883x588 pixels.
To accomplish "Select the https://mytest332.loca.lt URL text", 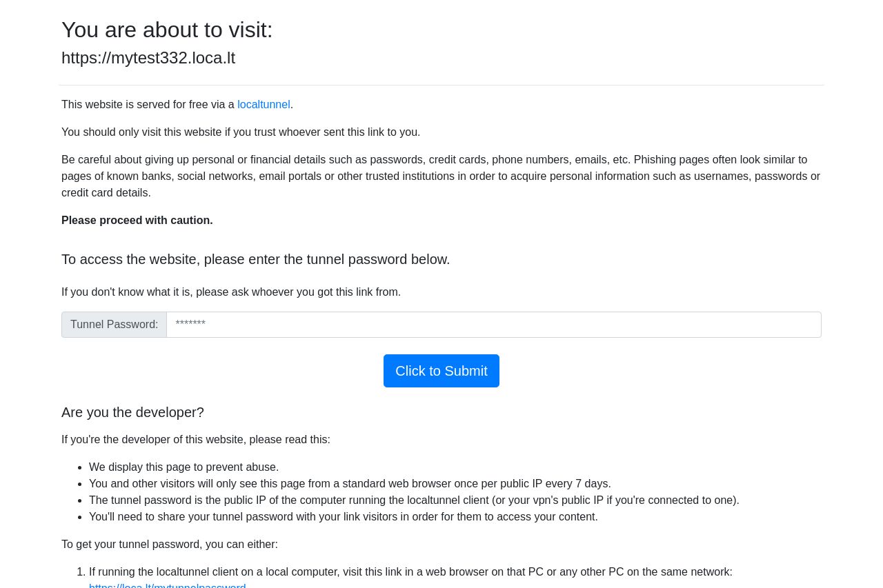I will coord(148,58).
